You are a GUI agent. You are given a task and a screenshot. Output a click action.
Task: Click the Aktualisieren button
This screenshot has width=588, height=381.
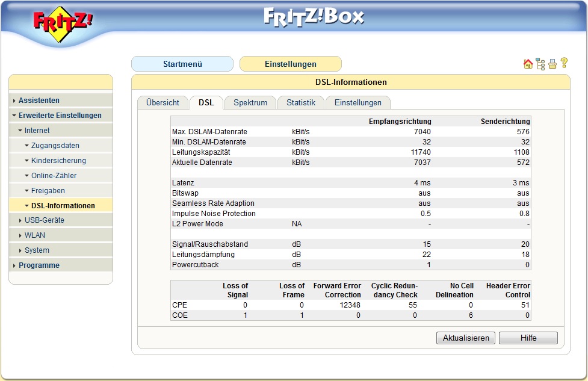466,338
